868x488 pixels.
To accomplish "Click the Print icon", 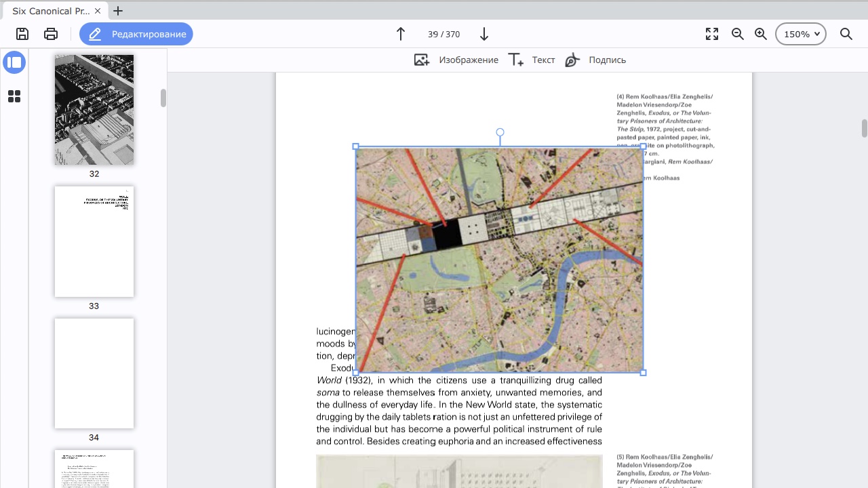I will [51, 34].
